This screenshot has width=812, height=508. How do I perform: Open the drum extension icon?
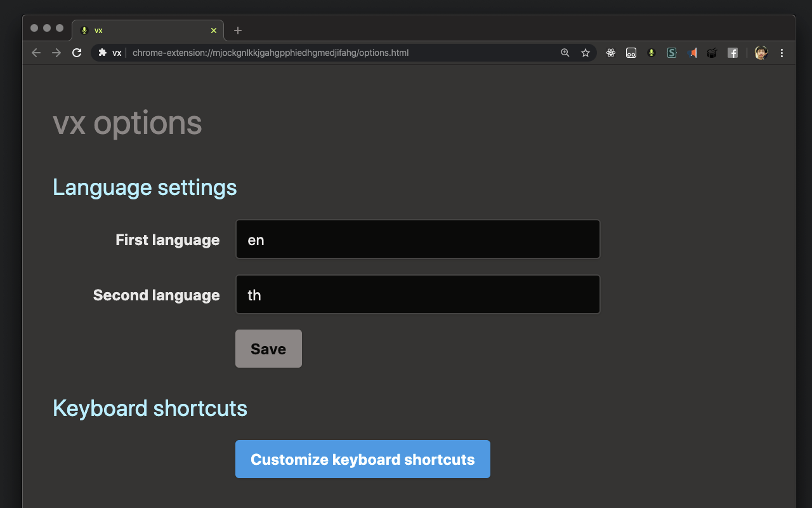712,53
